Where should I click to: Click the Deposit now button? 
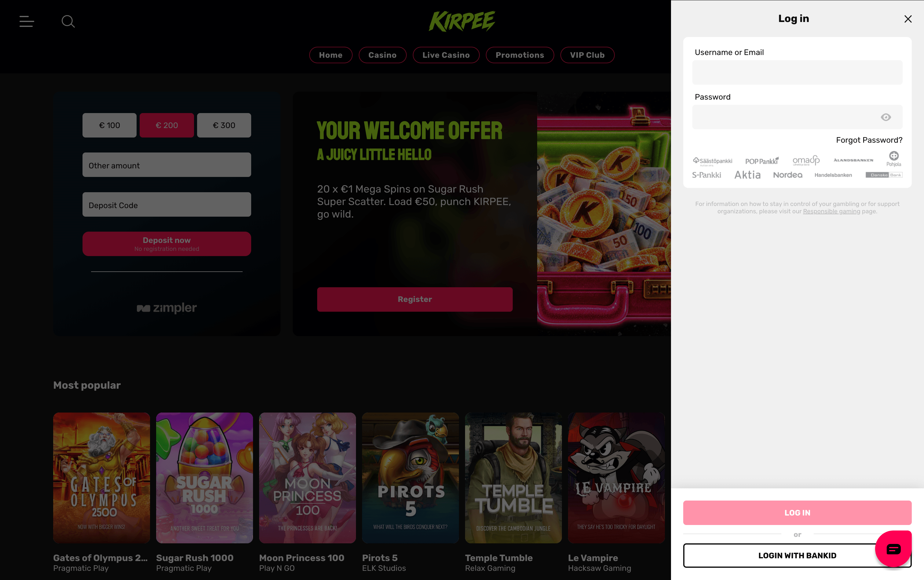pyautogui.click(x=167, y=244)
